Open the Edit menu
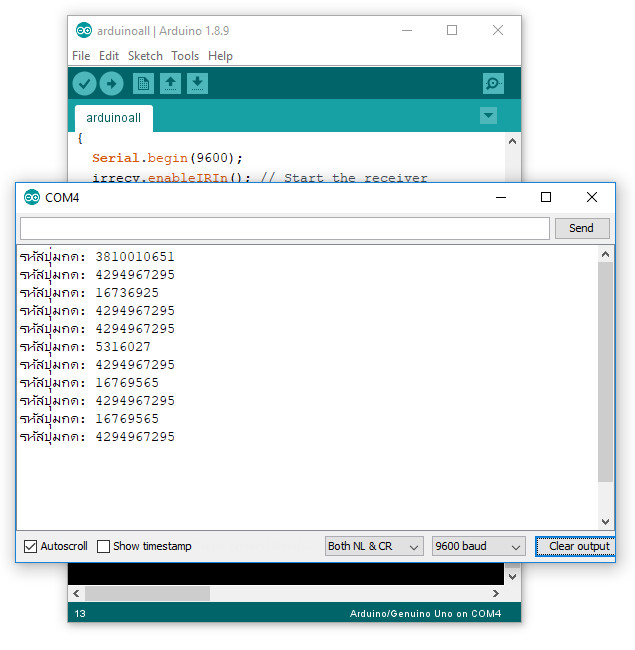Viewport: 635px width, 650px height. 109,56
